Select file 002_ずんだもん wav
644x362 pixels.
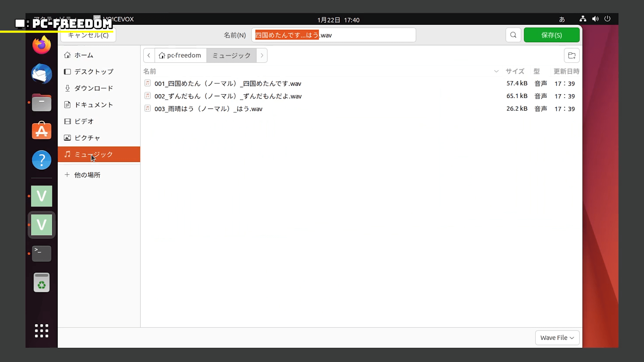(228, 96)
